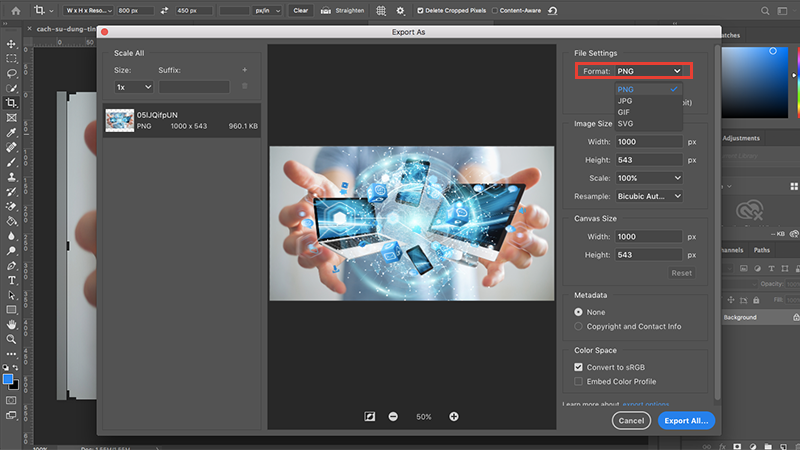800x450 pixels.
Task: Choose SVG from format list
Action: coord(648,123)
